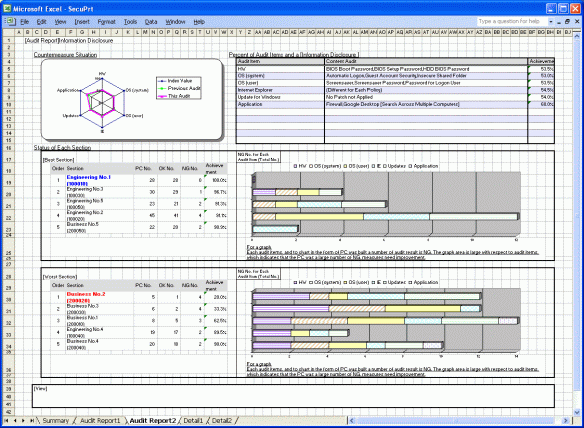Click the '[Best Section]' label
Screen dimensions: 584x428
[59, 160]
